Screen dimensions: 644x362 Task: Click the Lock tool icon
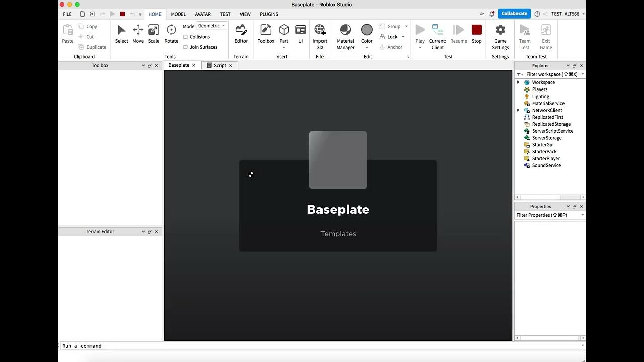(x=383, y=37)
